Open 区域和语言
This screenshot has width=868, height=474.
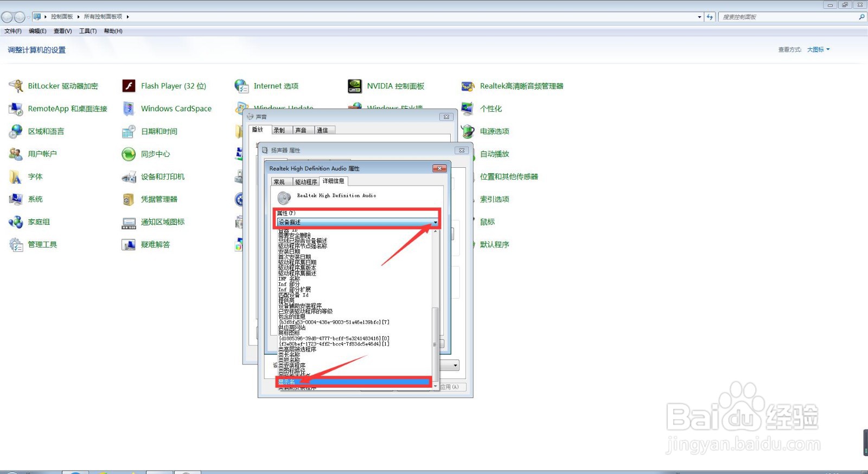pos(37,131)
